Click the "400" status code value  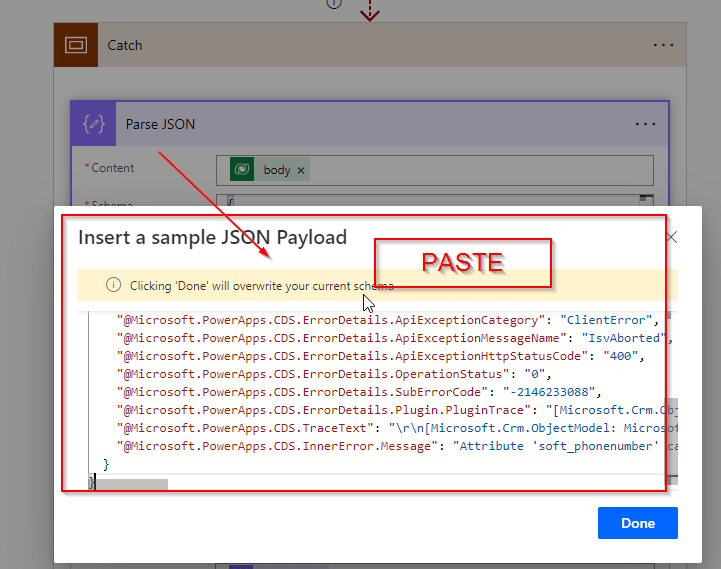(620, 356)
